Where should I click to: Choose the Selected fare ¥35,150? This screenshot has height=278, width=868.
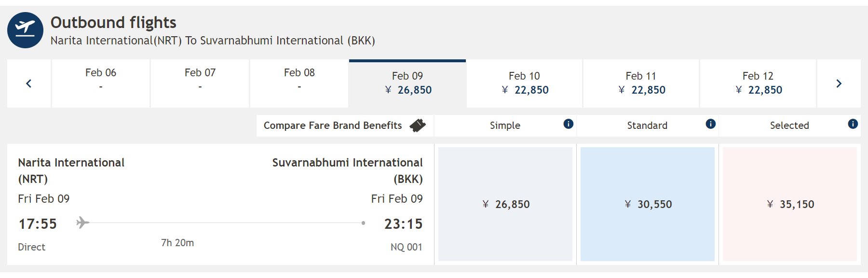tap(790, 204)
